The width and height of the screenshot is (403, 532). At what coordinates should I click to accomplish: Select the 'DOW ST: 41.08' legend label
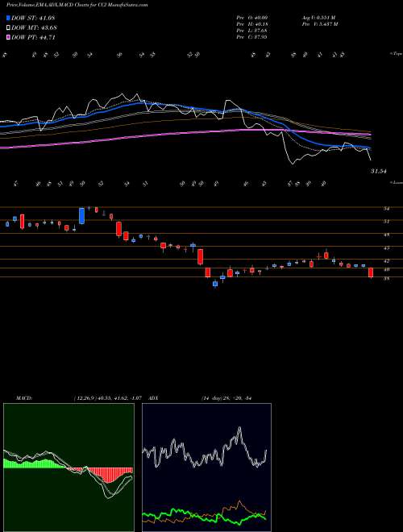(x=33, y=18)
